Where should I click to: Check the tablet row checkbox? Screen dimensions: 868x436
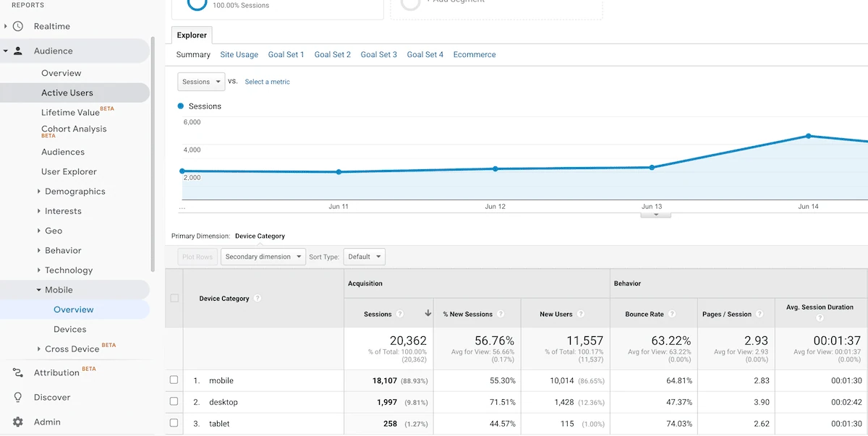click(174, 424)
